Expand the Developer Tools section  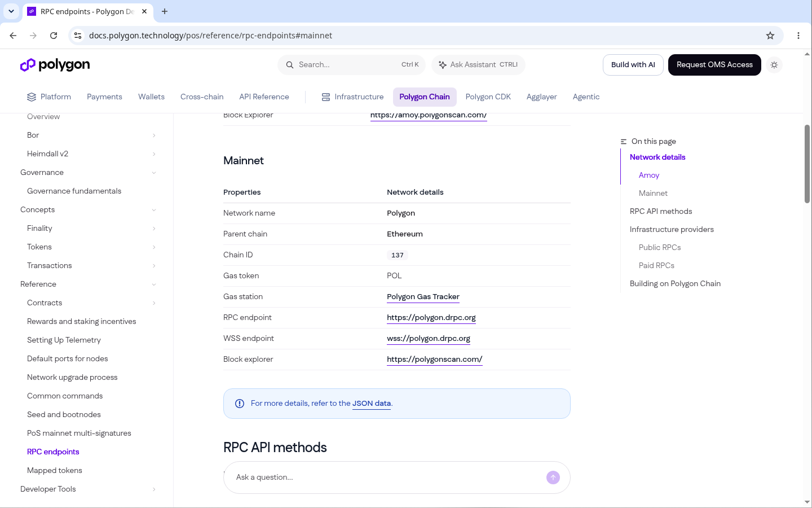[154, 489]
